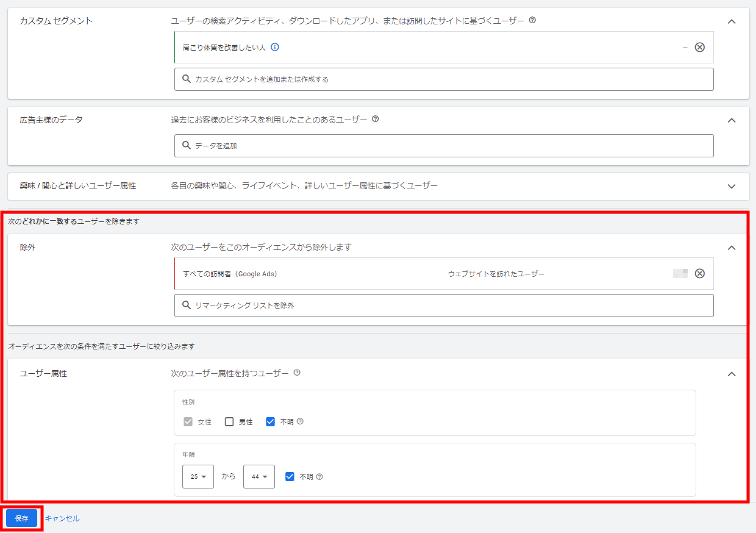The image size is (756, 533).
Task: Click the 保存 button
Action: 22,518
